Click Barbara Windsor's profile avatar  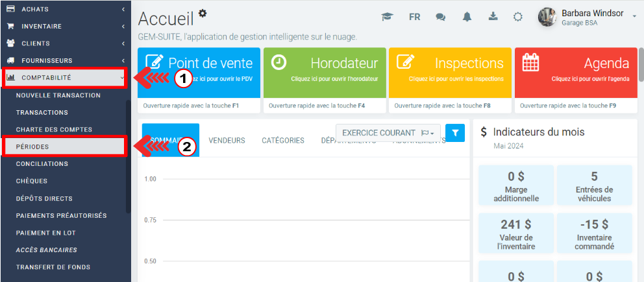pyautogui.click(x=547, y=17)
